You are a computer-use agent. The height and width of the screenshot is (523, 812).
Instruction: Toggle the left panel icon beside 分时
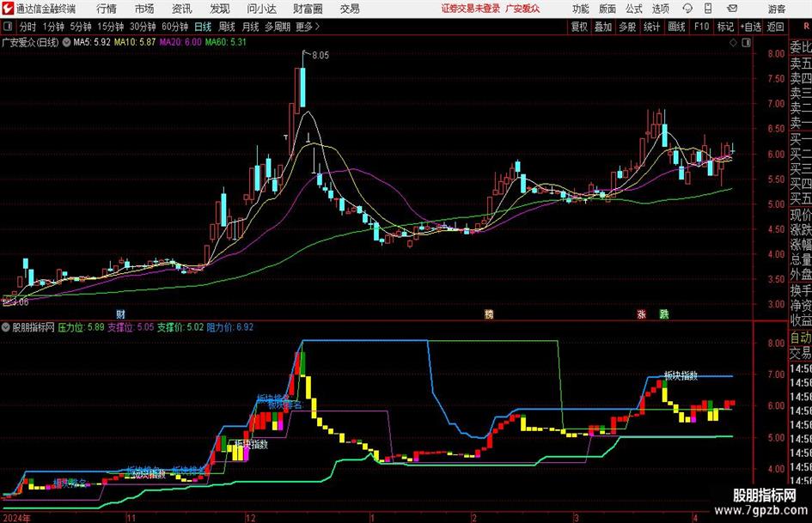8,27
